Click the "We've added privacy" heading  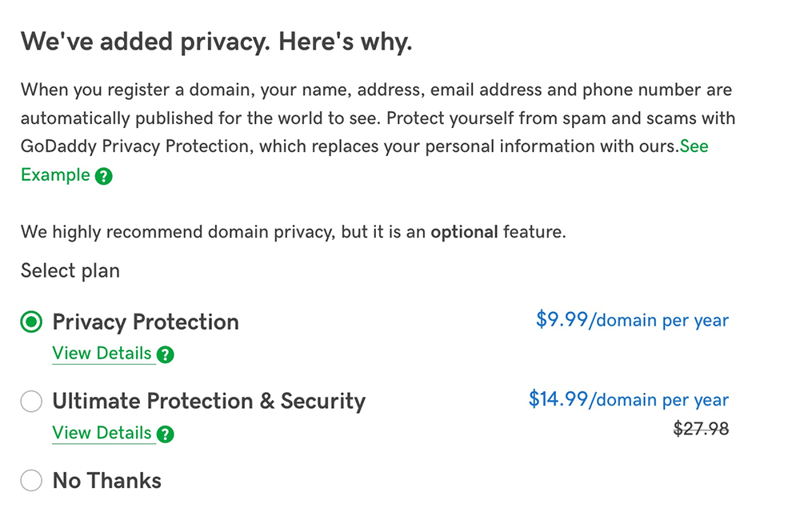click(x=216, y=42)
